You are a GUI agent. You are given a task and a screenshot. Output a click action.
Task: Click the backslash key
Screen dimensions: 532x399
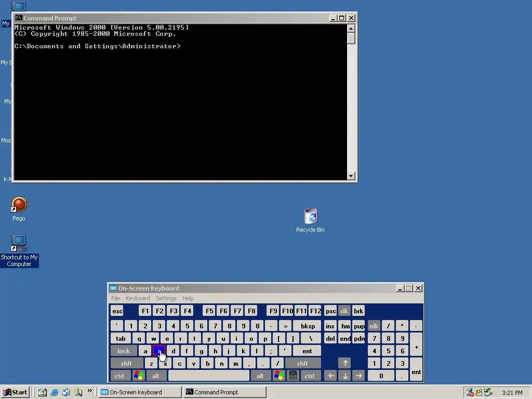coord(311,339)
